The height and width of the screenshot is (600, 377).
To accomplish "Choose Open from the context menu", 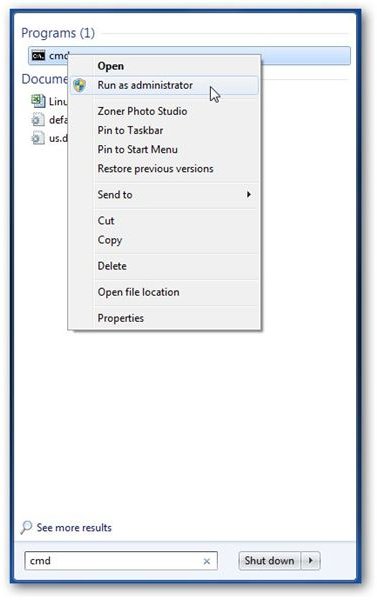I will 111,66.
